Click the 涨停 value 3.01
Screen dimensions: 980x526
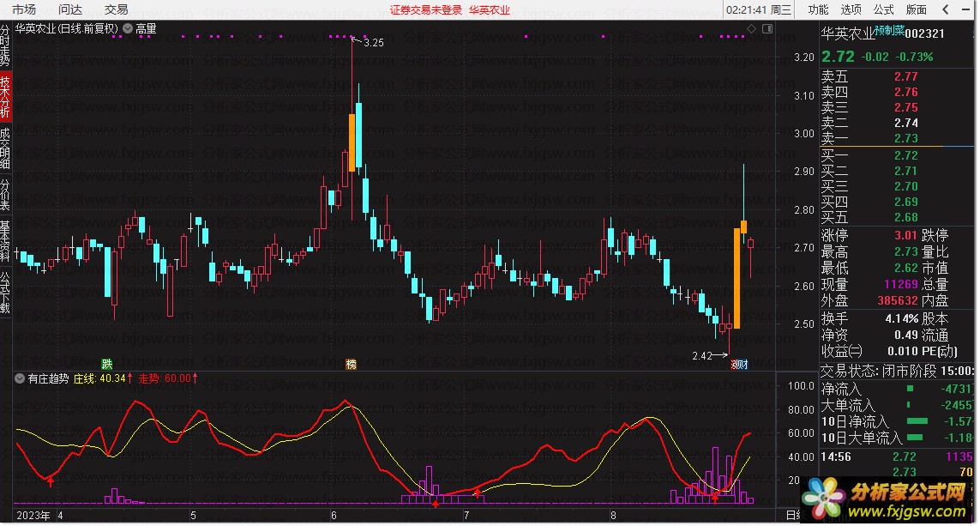(905, 236)
